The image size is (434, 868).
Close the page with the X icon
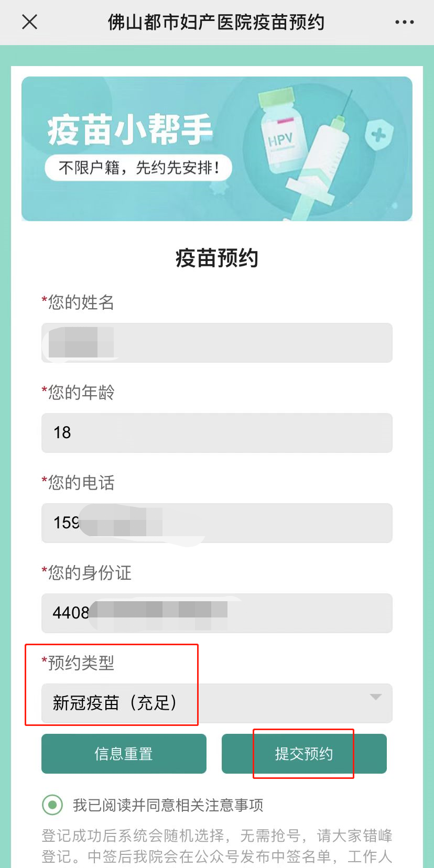click(30, 22)
